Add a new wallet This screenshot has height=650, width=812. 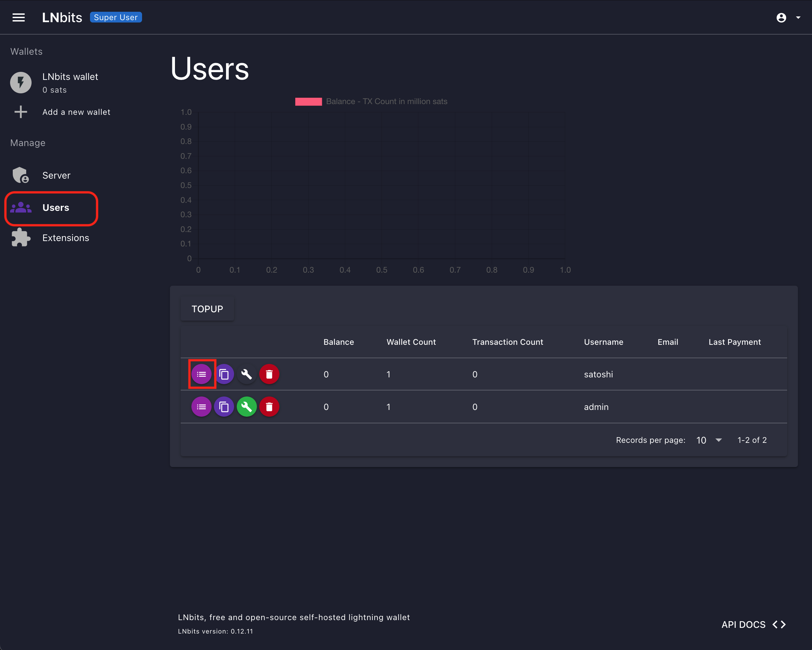tap(76, 112)
